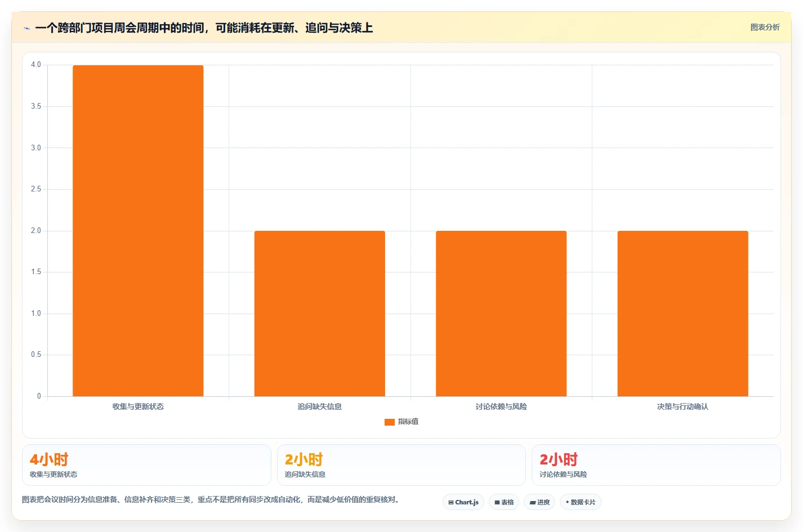This screenshot has width=803, height=532.
Task: Click the 3.0 y-axis label
Action: [36, 148]
